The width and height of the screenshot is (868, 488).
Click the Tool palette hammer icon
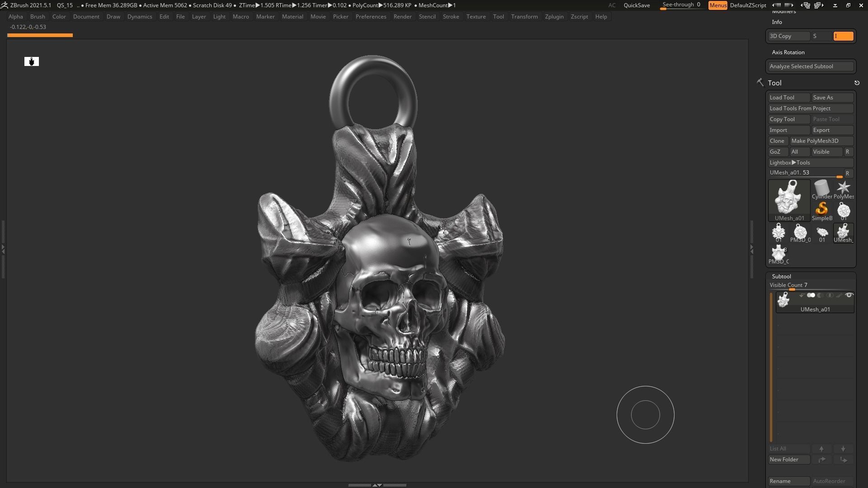tap(760, 83)
